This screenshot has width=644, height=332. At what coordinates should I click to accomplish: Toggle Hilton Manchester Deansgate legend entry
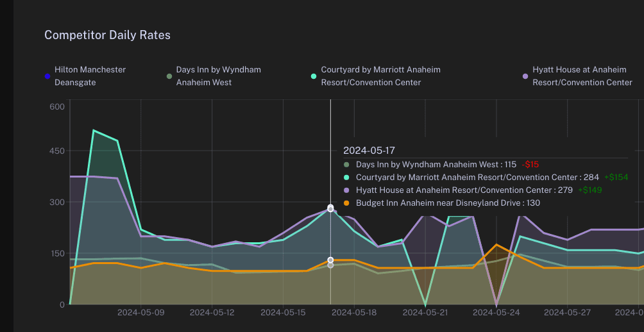point(85,76)
